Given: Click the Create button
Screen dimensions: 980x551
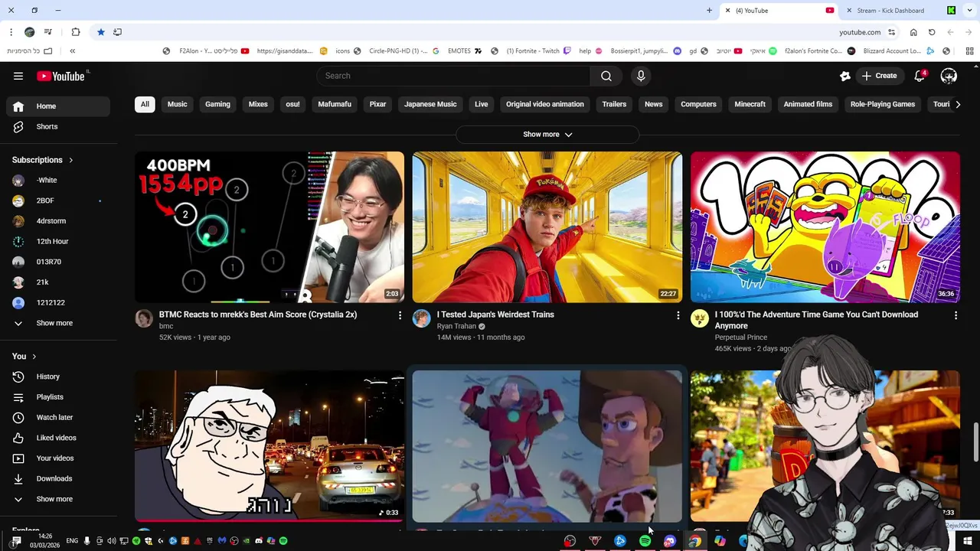Looking at the screenshot, I should click(x=880, y=76).
